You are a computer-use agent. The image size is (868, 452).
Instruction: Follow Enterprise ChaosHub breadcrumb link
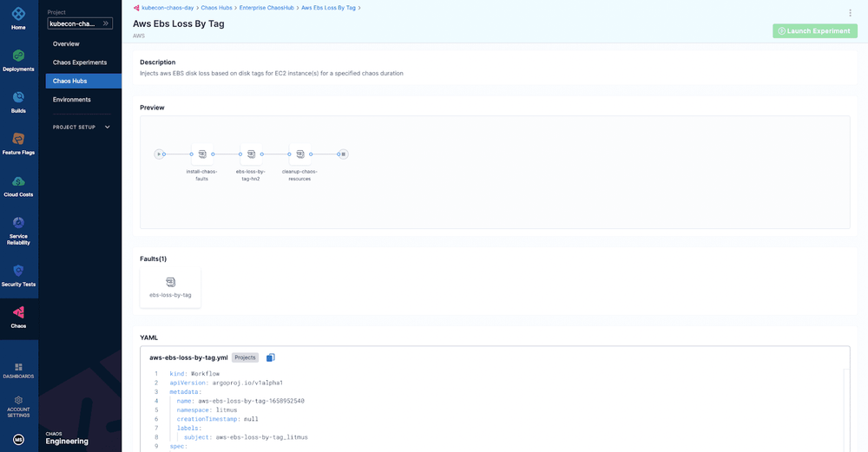pyautogui.click(x=266, y=8)
